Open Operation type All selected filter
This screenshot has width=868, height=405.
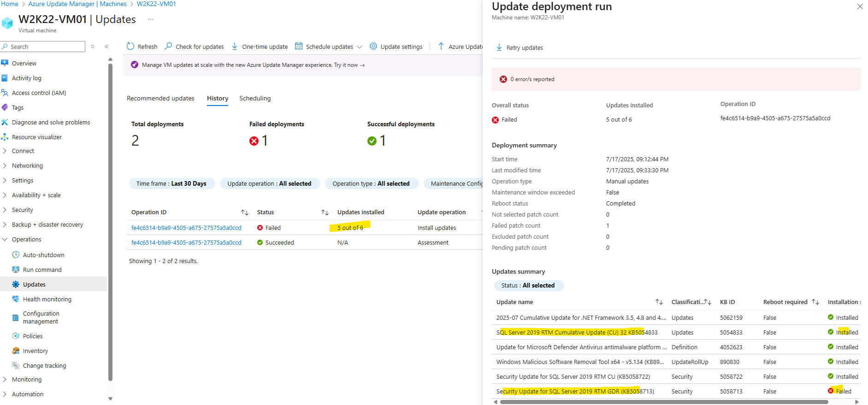[371, 183]
